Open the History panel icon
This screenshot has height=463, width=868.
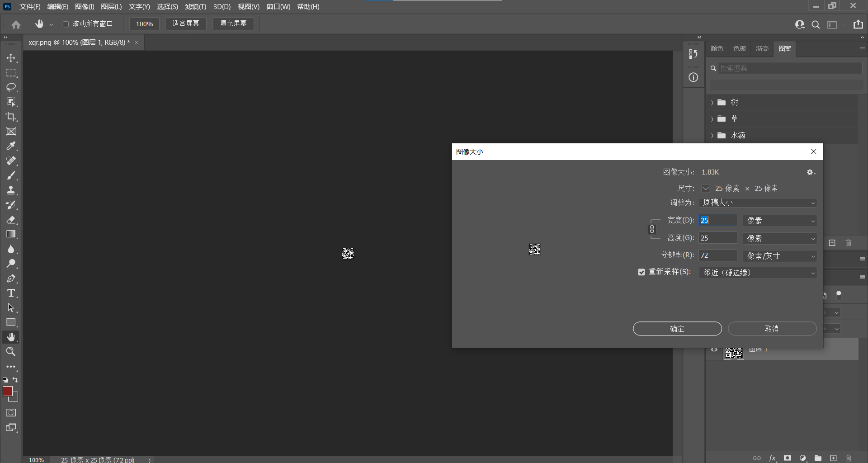click(693, 54)
